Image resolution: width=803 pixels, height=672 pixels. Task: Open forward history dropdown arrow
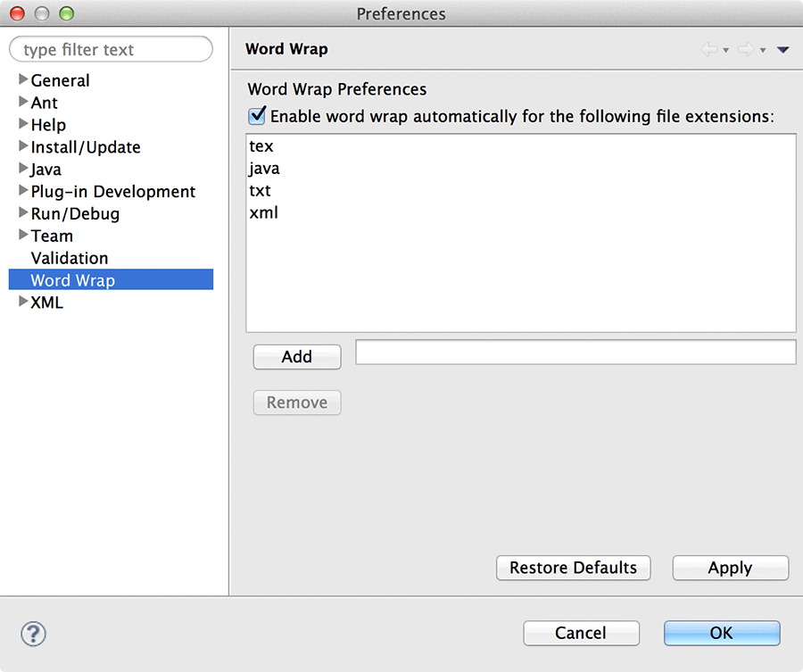coord(763,50)
